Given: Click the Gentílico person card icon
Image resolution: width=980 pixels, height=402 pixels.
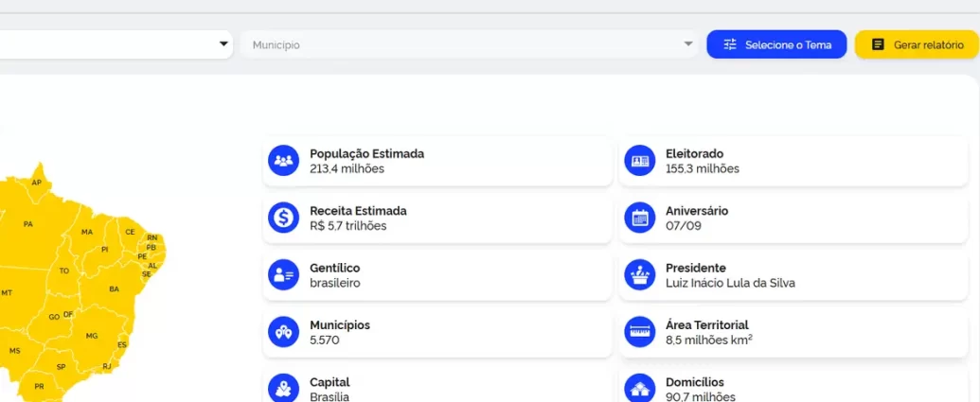Looking at the screenshot, I should (283, 275).
